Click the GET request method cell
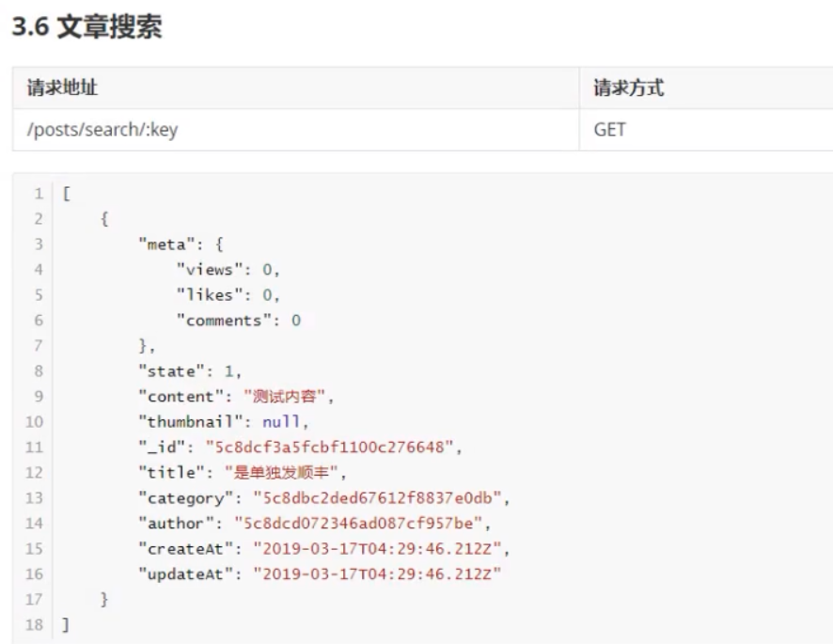The height and width of the screenshot is (644, 833). tap(610, 130)
